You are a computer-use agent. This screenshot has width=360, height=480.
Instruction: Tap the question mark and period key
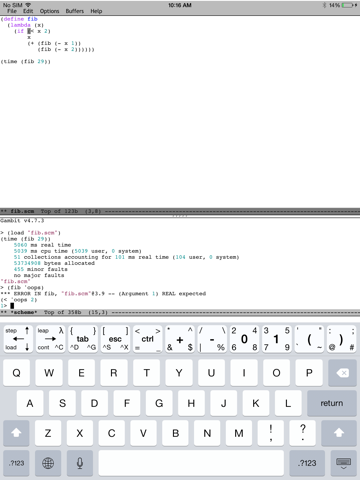(303, 433)
